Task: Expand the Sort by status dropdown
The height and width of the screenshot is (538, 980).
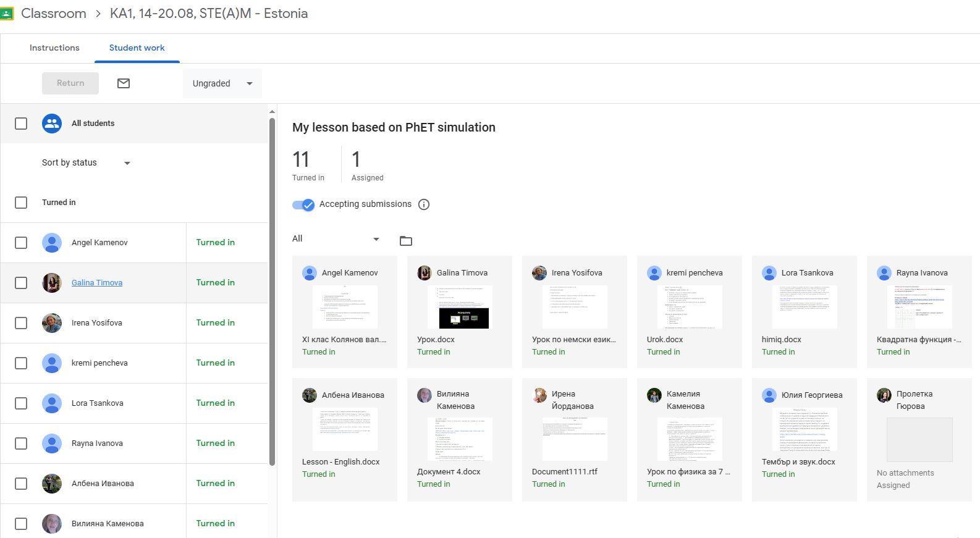Action: [86, 163]
